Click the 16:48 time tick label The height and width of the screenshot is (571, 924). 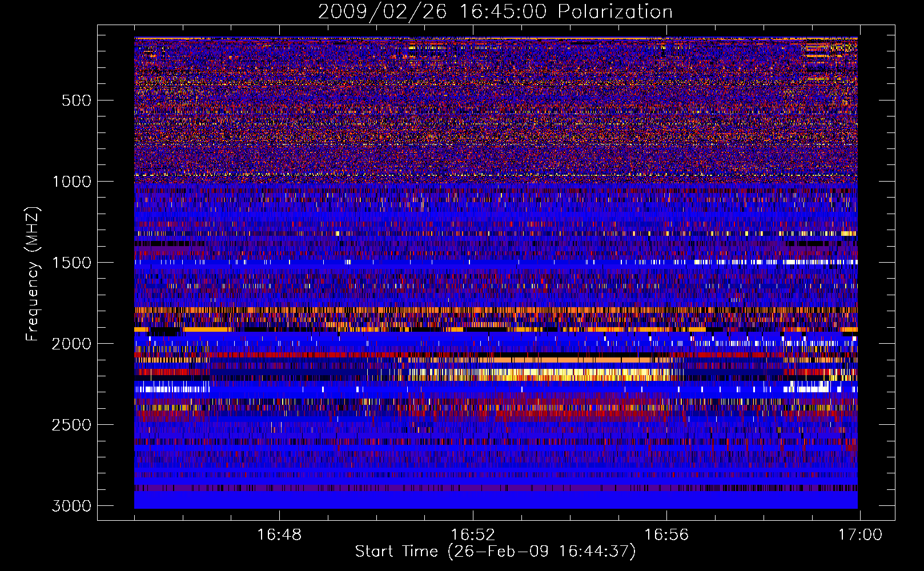(x=279, y=535)
